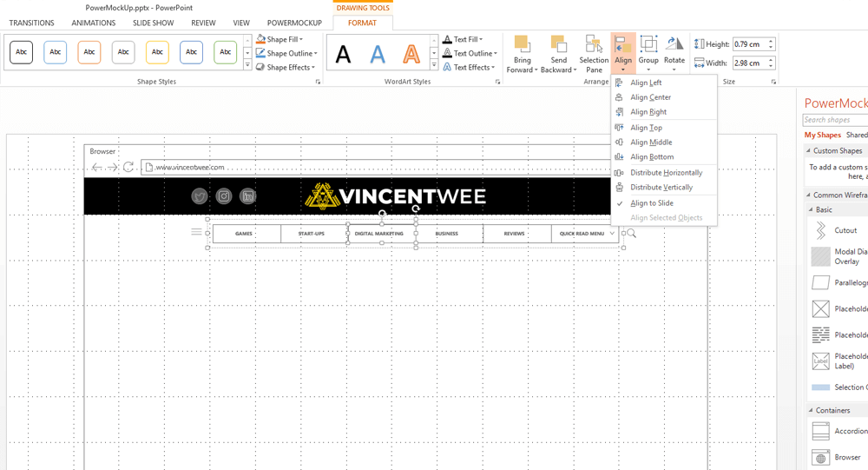Open Shape Effects dropdown

[286, 67]
